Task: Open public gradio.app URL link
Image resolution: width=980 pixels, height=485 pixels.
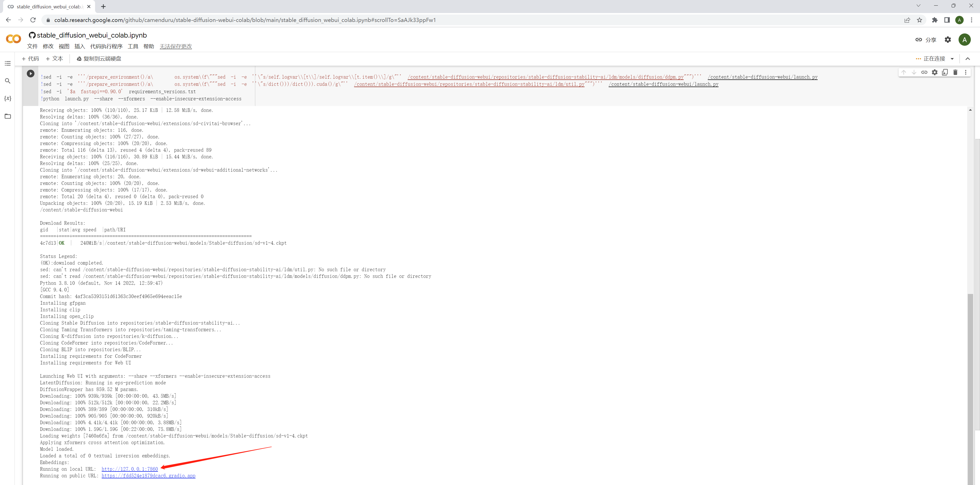Action: pos(148,476)
